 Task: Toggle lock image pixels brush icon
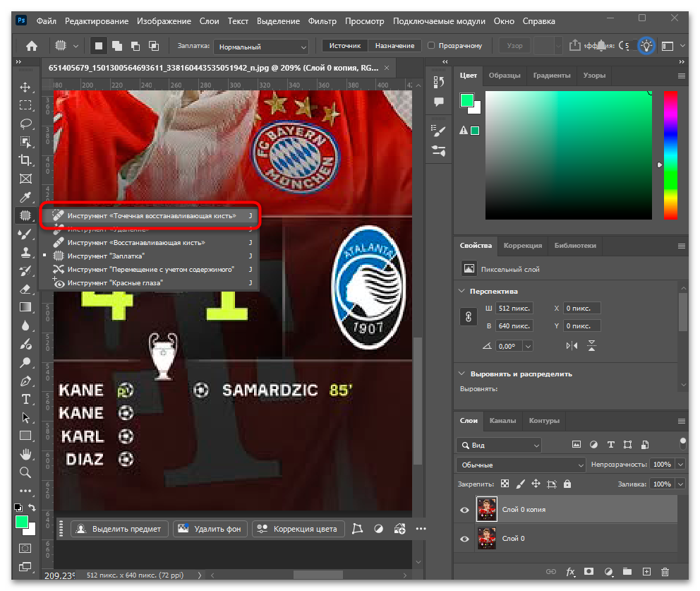(x=520, y=484)
